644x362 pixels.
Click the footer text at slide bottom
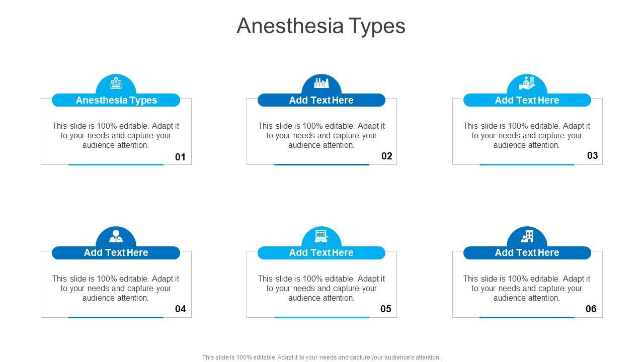pyautogui.click(x=321, y=357)
